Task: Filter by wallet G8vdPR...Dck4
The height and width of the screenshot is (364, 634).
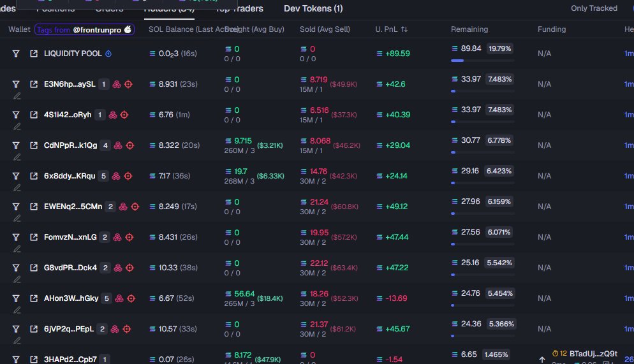Action: coord(16,268)
